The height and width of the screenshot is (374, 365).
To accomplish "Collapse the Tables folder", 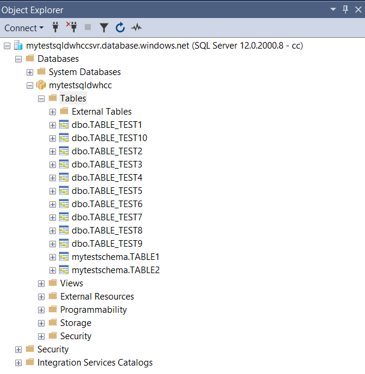I will click(41, 99).
